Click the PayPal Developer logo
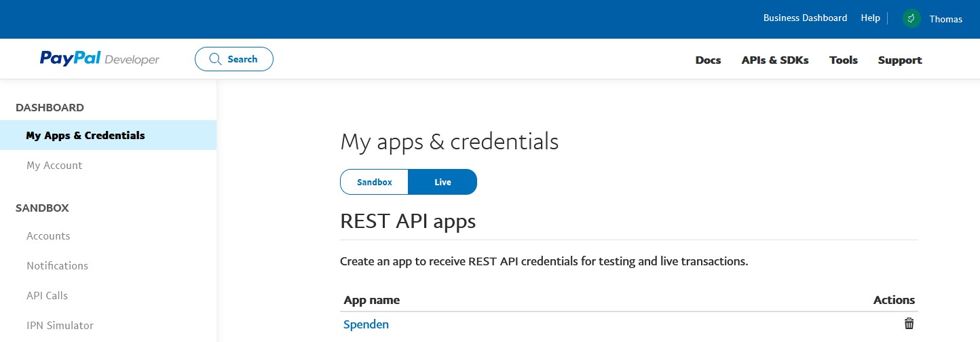This screenshot has height=342, width=980. [100, 59]
